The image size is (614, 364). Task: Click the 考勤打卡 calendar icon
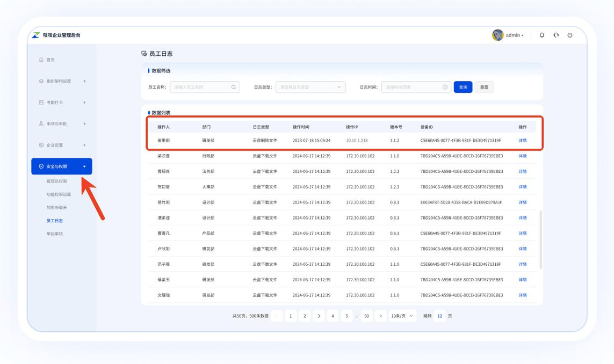pyautogui.click(x=41, y=102)
